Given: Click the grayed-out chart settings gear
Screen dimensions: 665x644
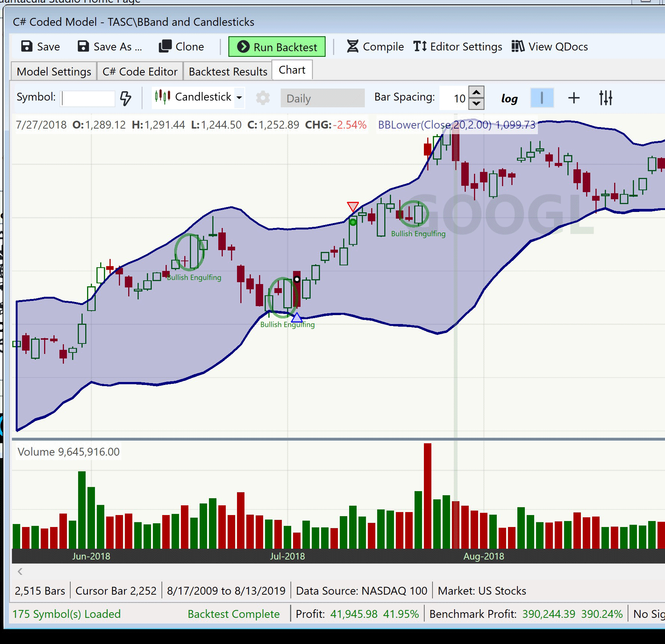Looking at the screenshot, I should (263, 98).
